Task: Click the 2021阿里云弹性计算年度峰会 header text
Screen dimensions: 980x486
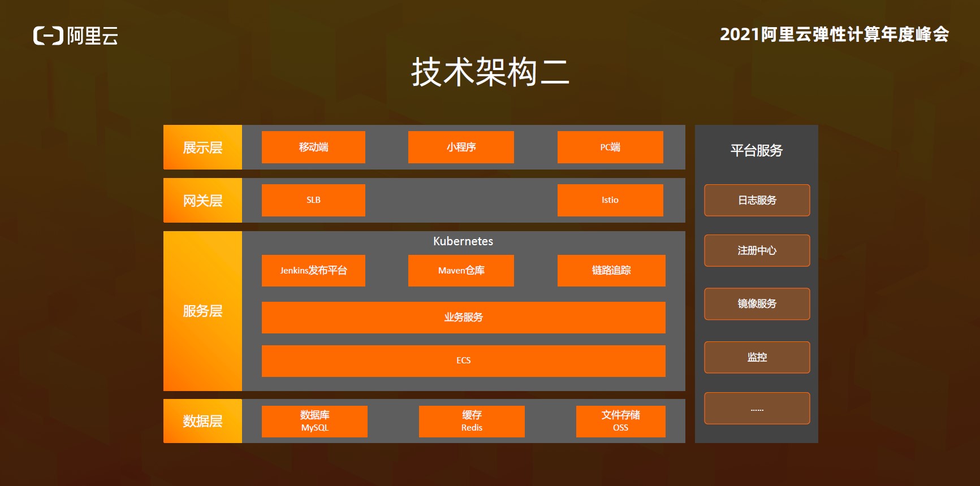Action: point(835,34)
